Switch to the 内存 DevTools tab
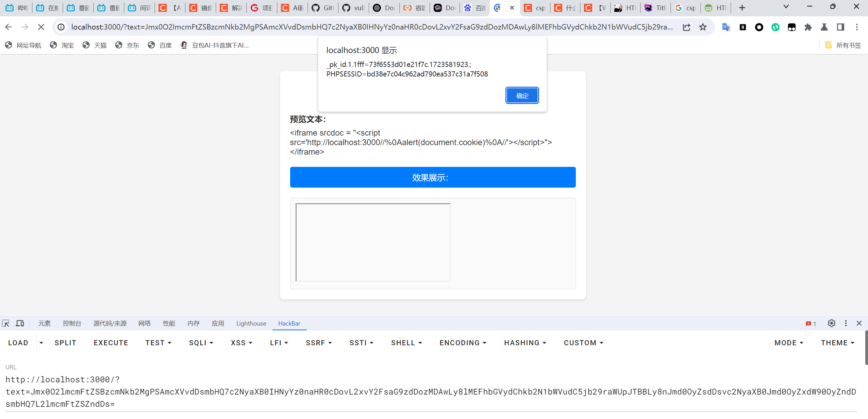868x419 pixels. coord(194,324)
